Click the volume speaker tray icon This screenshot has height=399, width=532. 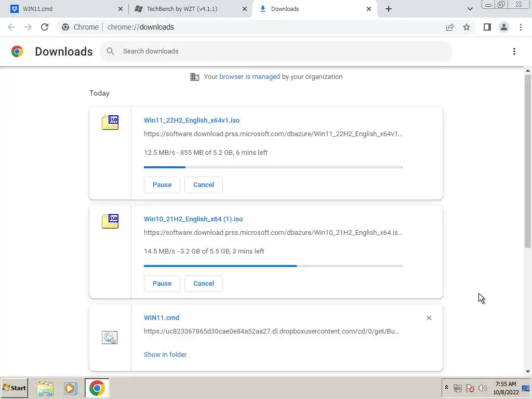(x=482, y=388)
